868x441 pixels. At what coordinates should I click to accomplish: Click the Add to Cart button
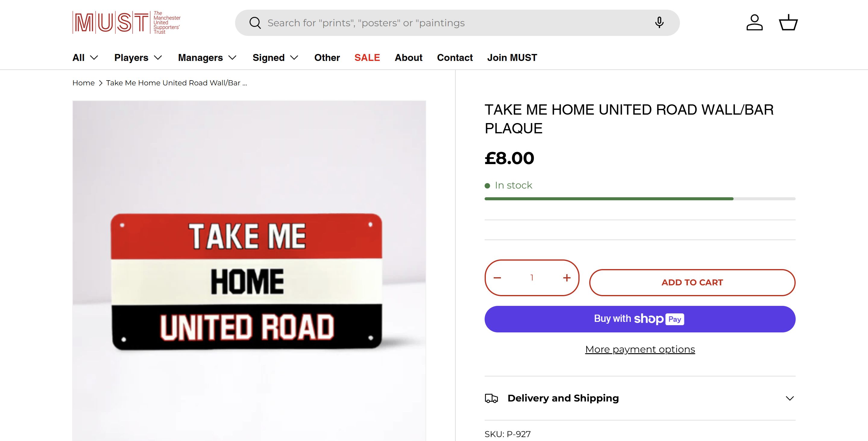point(692,283)
